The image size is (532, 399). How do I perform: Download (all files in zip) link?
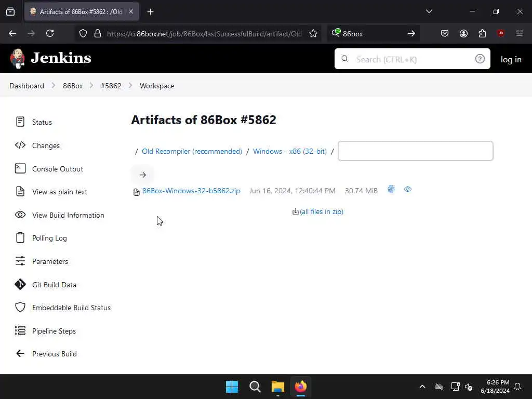[x=321, y=212]
